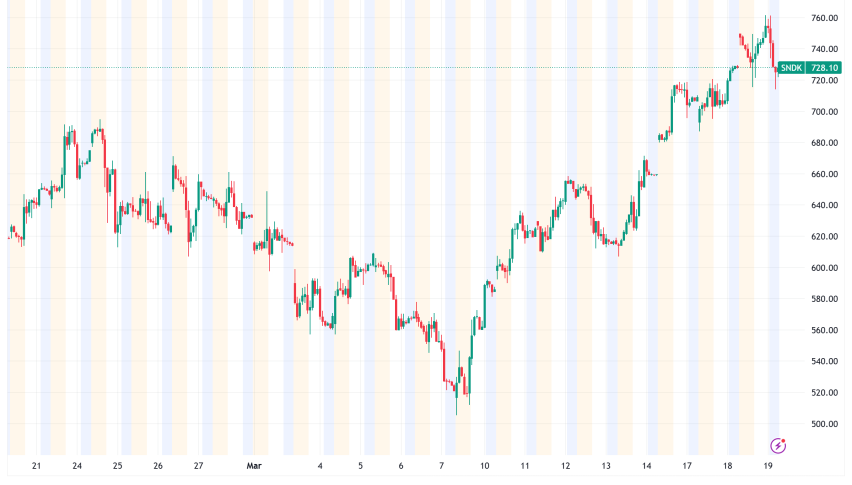Viewport: 852px width, 485px height.
Task: Click the 700.00 price scale label
Action: pos(824,112)
